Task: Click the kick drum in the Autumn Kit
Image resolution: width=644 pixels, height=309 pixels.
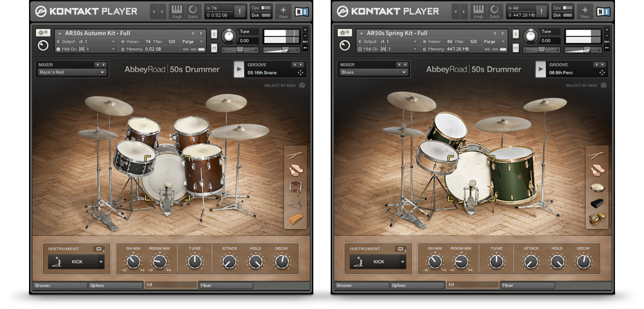Action: (167, 178)
